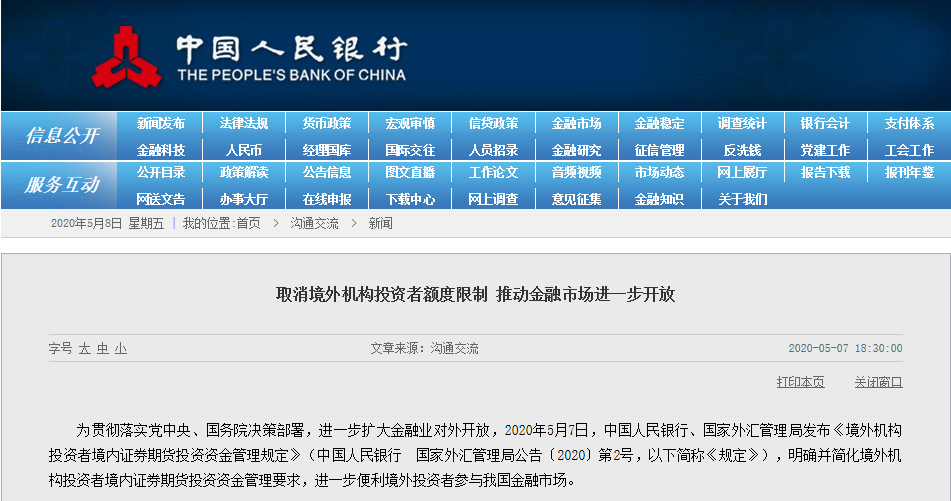Open 网送文告 link
Image resolution: width=951 pixels, height=501 pixels.
coord(161,199)
